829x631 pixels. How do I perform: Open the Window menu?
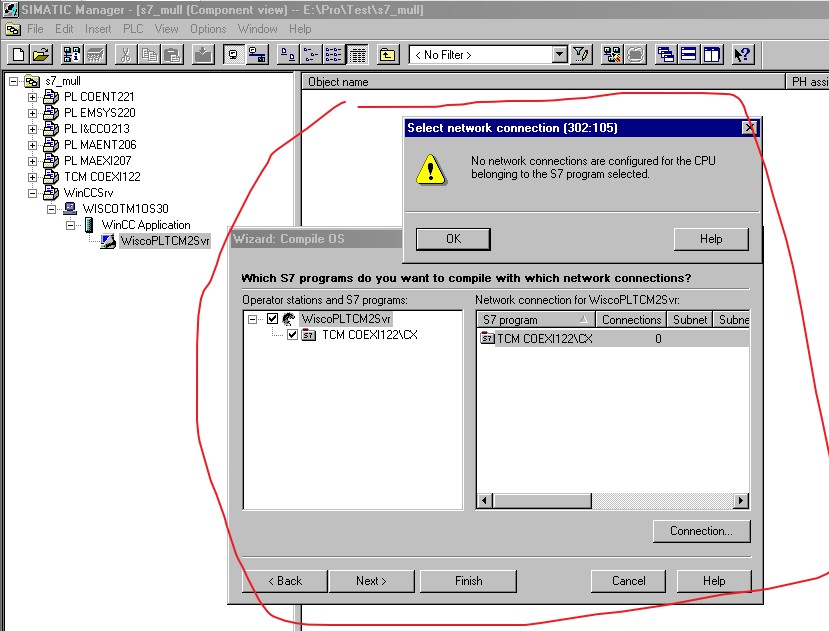257,29
